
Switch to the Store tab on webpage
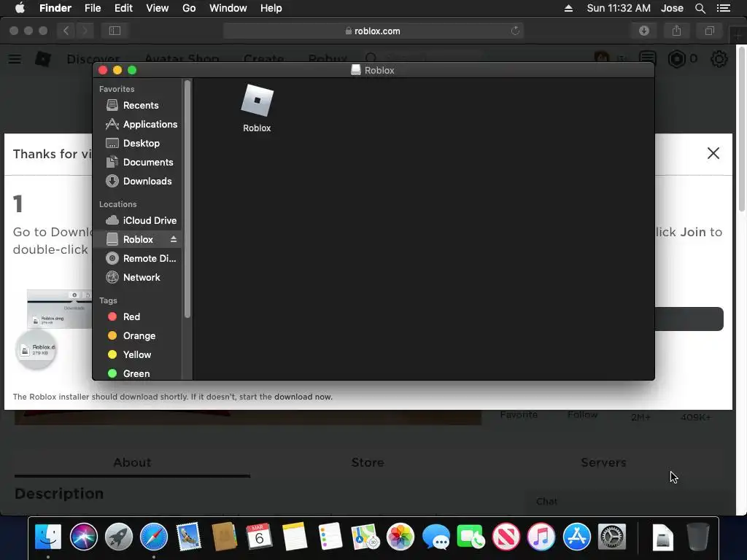point(368,463)
